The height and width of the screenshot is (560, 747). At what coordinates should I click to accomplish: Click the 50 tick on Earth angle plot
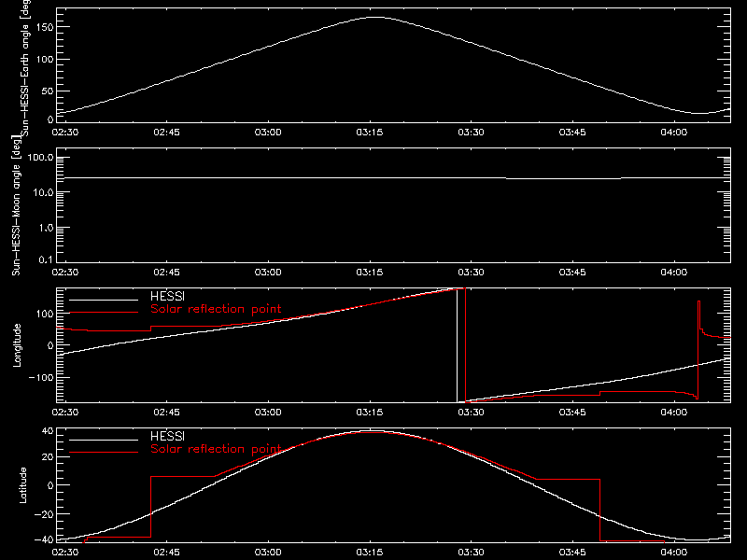pyautogui.click(x=47, y=91)
